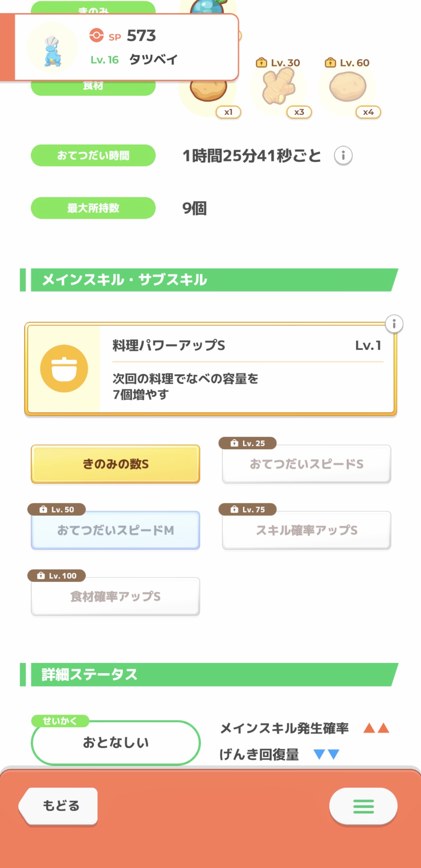
Task: Tap locked おてつだいスピードM sub skill
Action: [115, 530]
